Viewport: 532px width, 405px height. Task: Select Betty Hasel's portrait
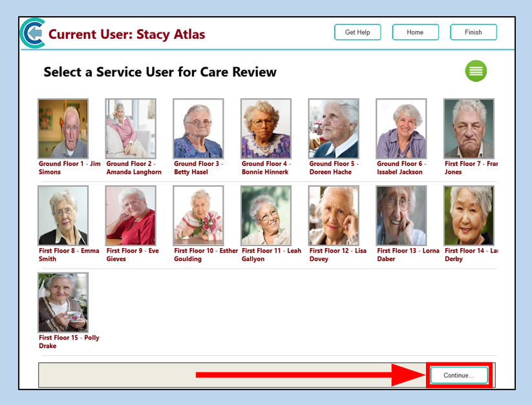[198, 129]
